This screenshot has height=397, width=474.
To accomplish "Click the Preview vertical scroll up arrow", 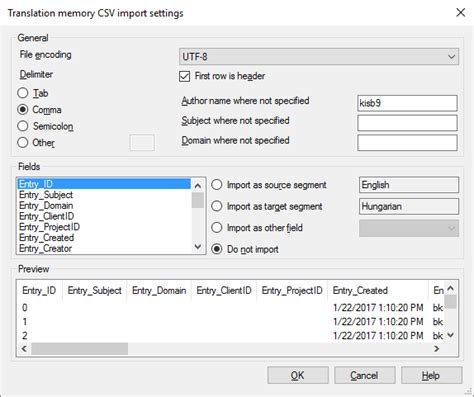I will 451,288.
